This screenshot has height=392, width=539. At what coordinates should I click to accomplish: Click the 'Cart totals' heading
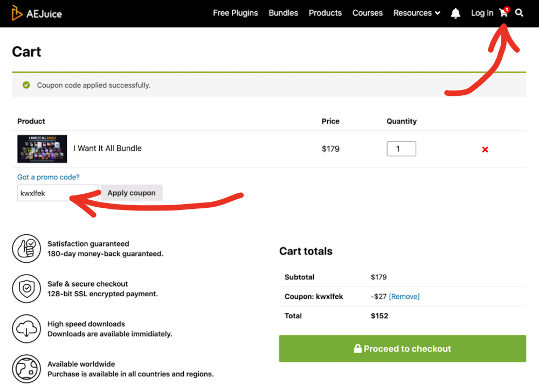tap(306, 251)
